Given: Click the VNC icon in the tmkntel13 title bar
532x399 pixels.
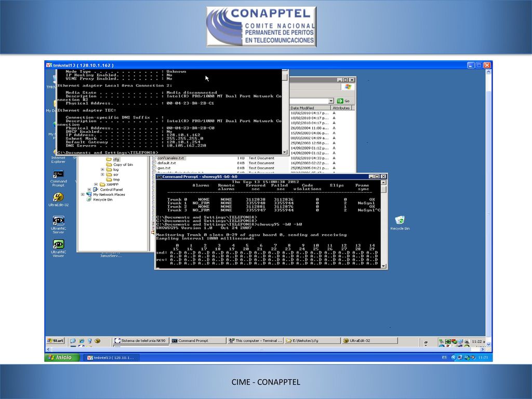Looking at the screenshot, I should [49, 65].
